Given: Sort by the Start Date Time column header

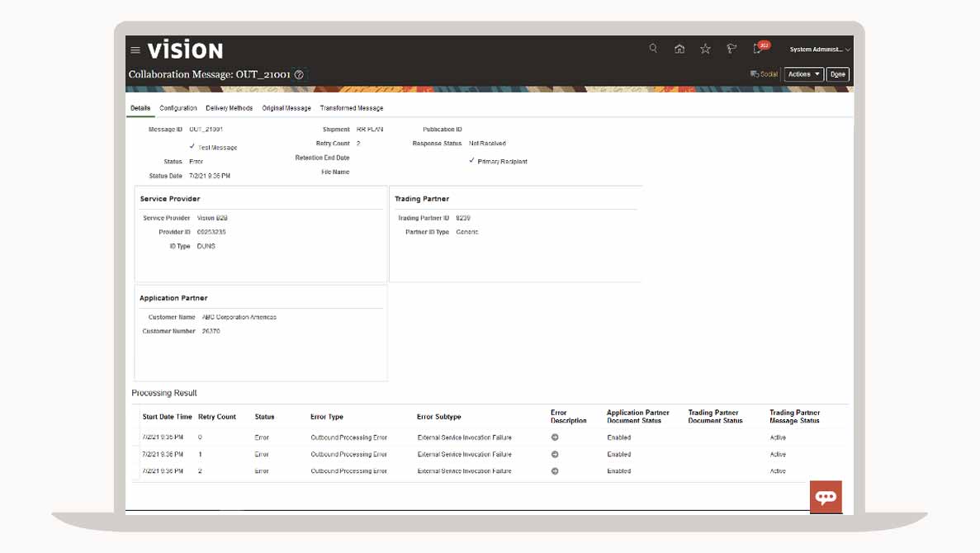Looking at the screenshot, I should 167,417.
